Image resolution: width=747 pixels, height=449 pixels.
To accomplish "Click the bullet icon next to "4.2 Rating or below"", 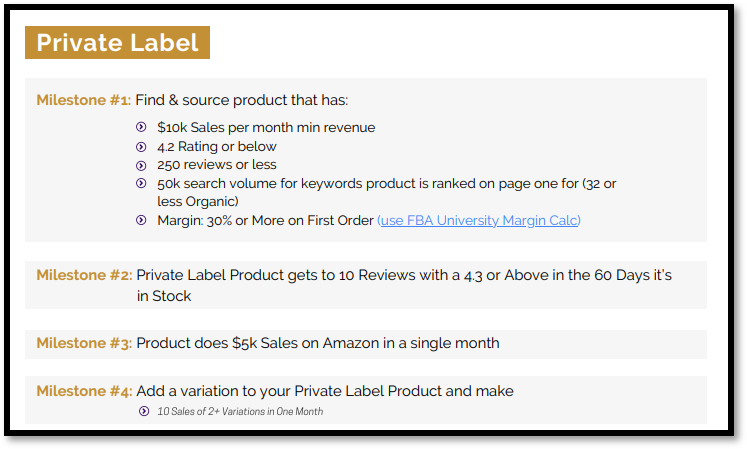I will 140,146.
